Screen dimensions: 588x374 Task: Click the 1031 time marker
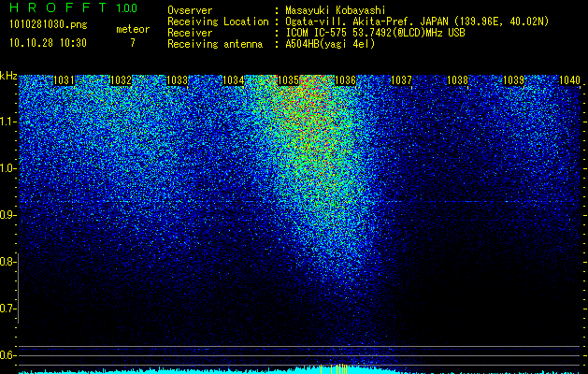(65, 80)
